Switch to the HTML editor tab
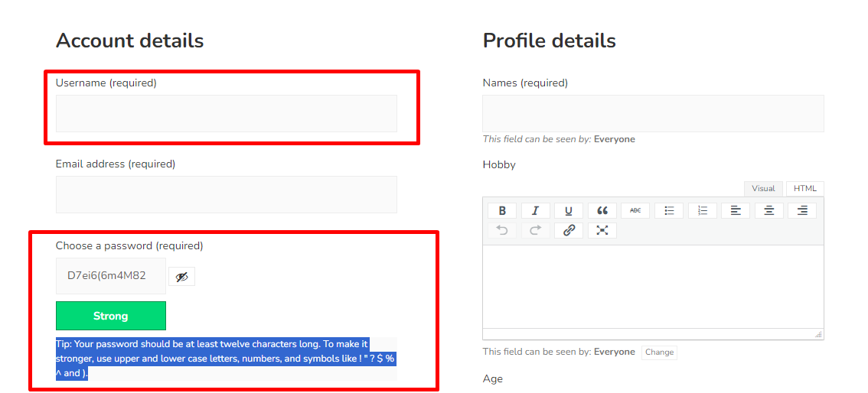This screenshot has width=868, height=393. coord(805,189)
